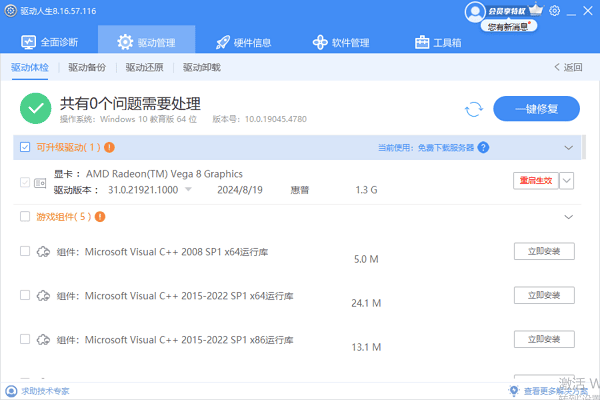Check the 游戏组件 group checkbox

25,216
